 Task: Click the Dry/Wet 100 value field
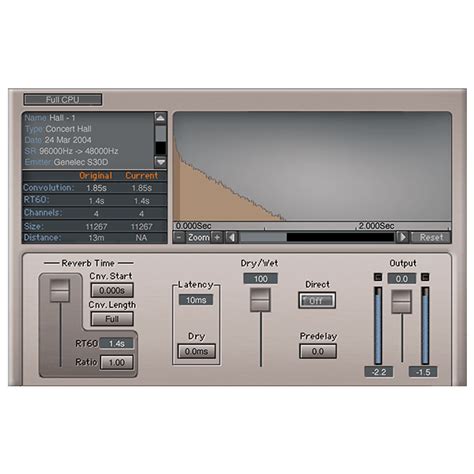pyautogui.click(x=261, y=279)
